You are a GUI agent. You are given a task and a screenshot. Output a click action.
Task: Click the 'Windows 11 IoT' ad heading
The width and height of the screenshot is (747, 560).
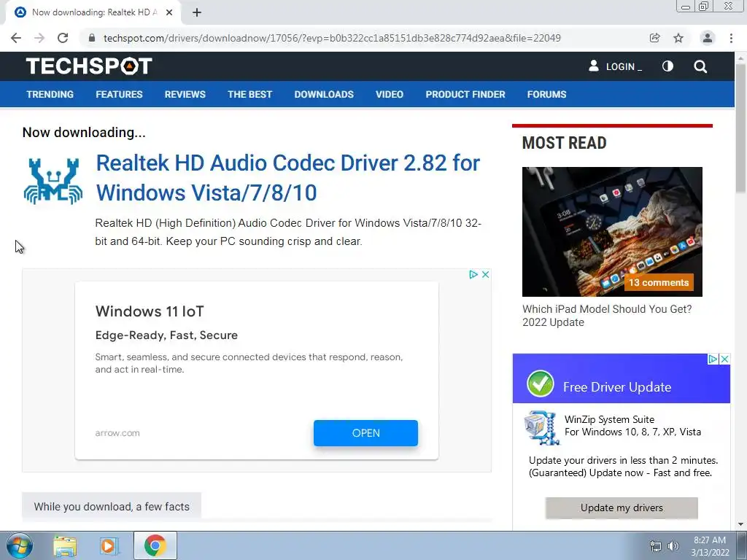(150, 311)
